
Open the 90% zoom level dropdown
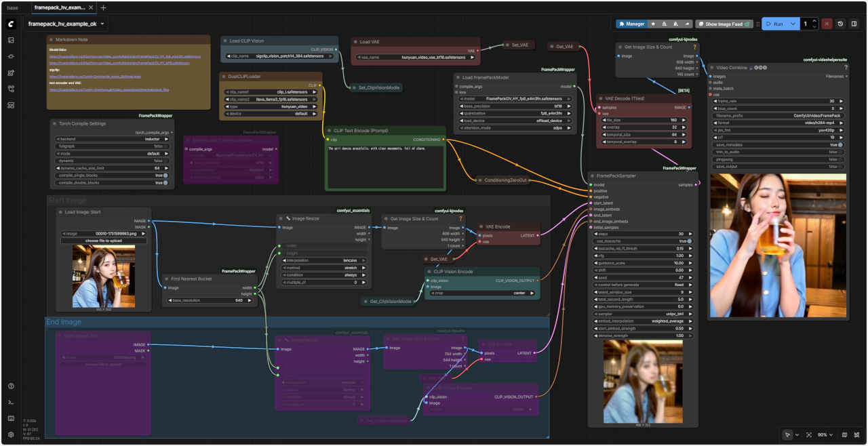824,434
